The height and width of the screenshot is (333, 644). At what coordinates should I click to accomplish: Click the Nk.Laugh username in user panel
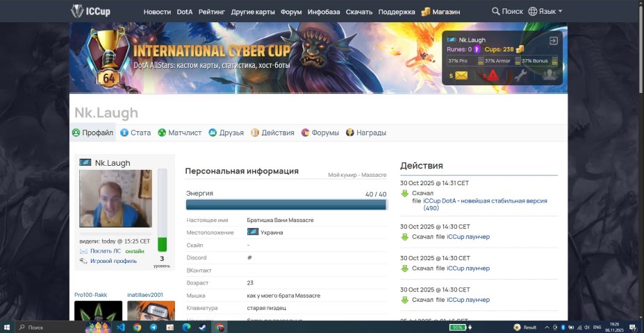pyautogui.click(x=472, y=40)
